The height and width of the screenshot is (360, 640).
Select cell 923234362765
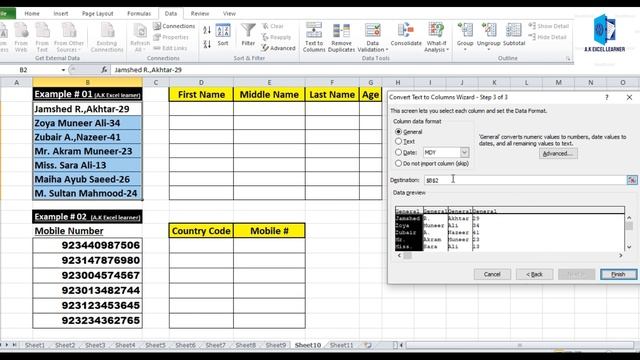87,320
